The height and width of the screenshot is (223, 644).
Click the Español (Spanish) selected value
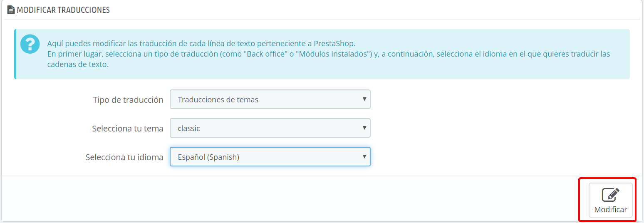pyautogui.click(x=208, y=157)
